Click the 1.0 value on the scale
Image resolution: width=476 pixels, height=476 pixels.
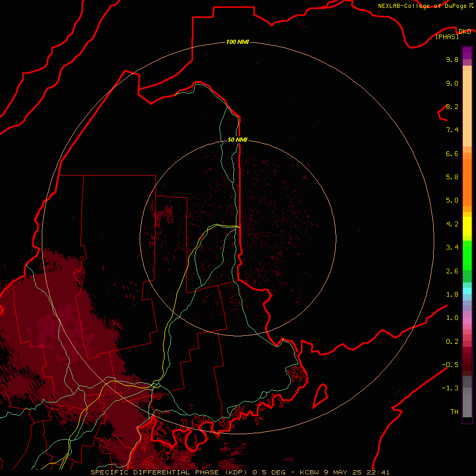tap(452, 318)
